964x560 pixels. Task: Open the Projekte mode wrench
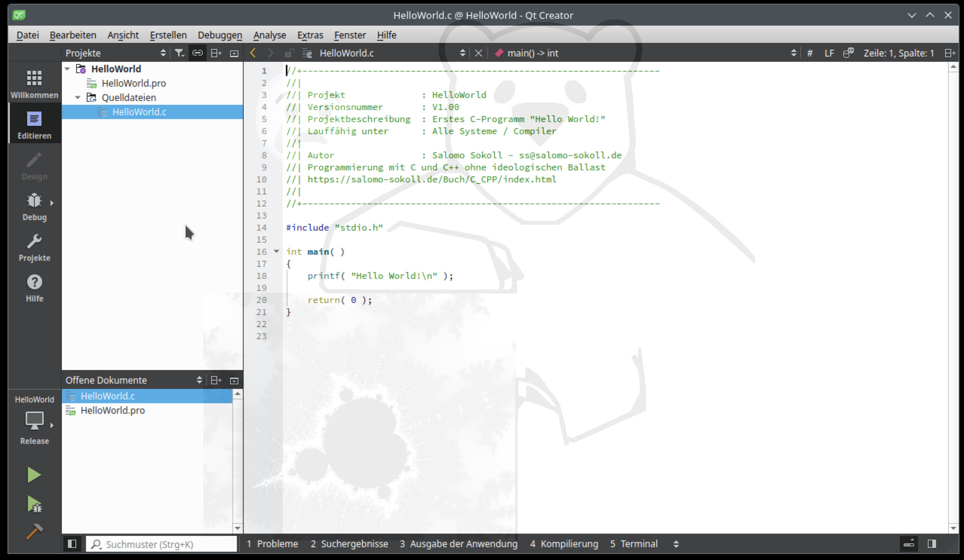tap(34, 247)
